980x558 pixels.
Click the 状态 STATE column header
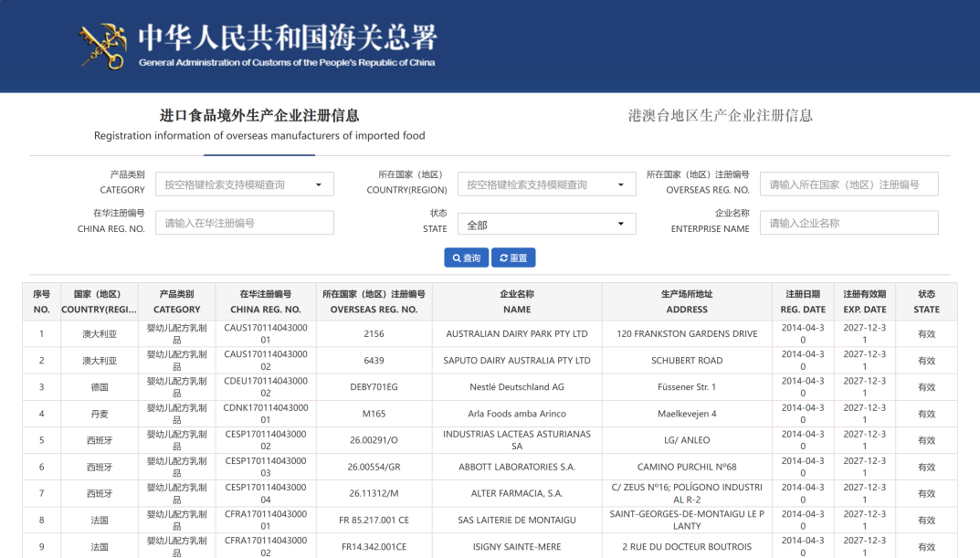coord(926,301)
